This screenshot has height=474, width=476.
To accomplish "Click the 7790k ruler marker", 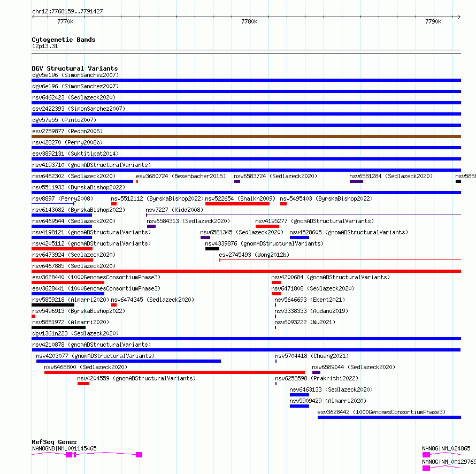I will (x=433, y=21).
